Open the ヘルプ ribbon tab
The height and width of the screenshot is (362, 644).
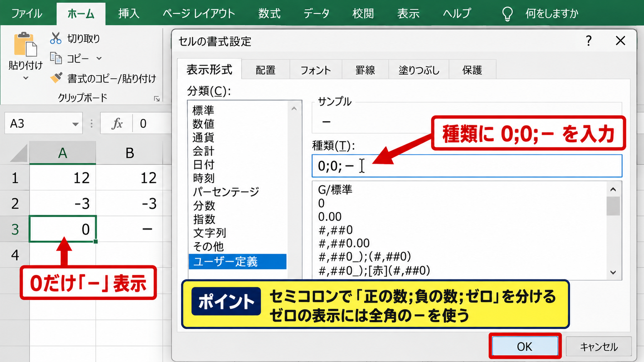[457, 13]
